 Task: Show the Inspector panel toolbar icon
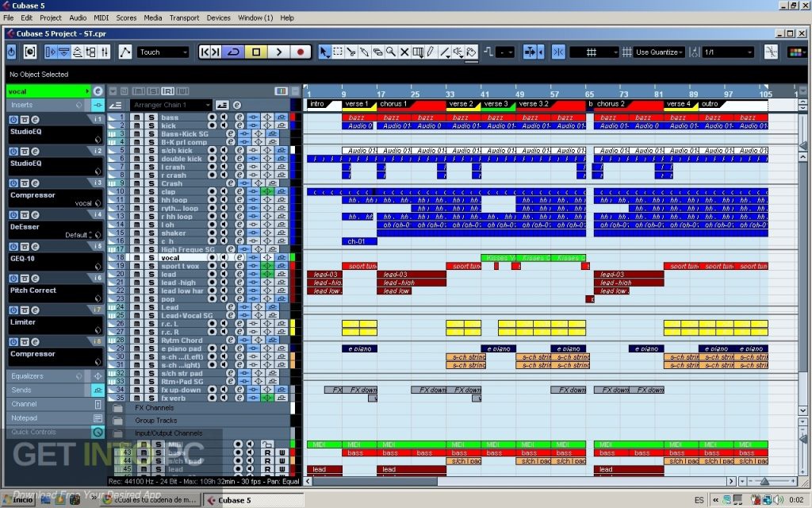(51, 52)
